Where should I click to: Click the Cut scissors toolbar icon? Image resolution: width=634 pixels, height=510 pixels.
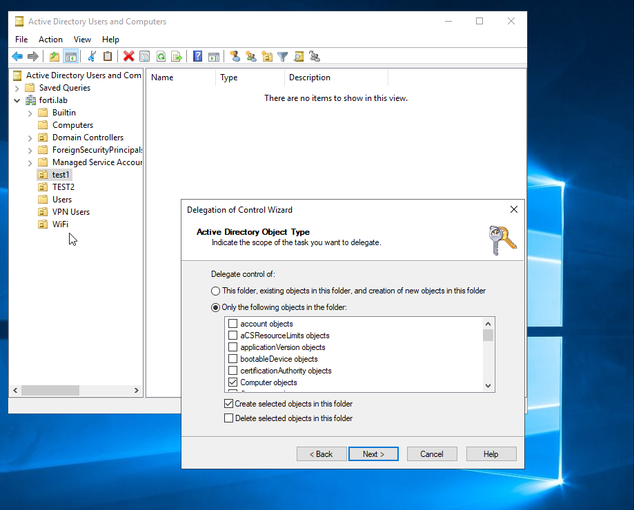[91, 57]
